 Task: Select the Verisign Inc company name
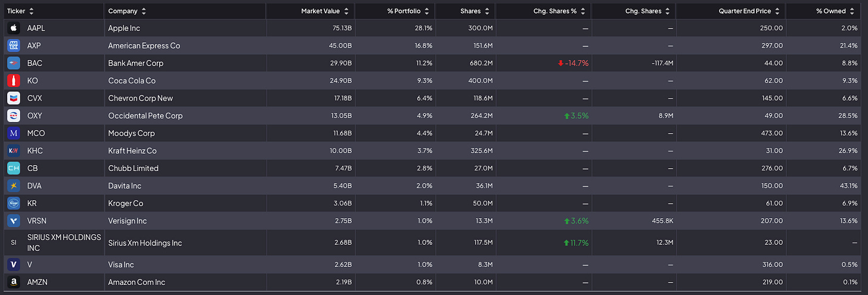(128, 221)
